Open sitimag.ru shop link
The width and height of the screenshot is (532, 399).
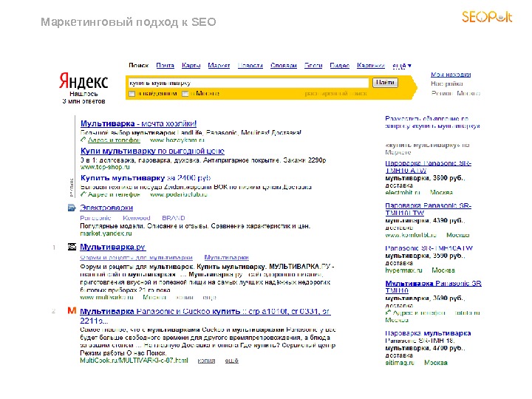pyautogui.click(x=400, y=363)
